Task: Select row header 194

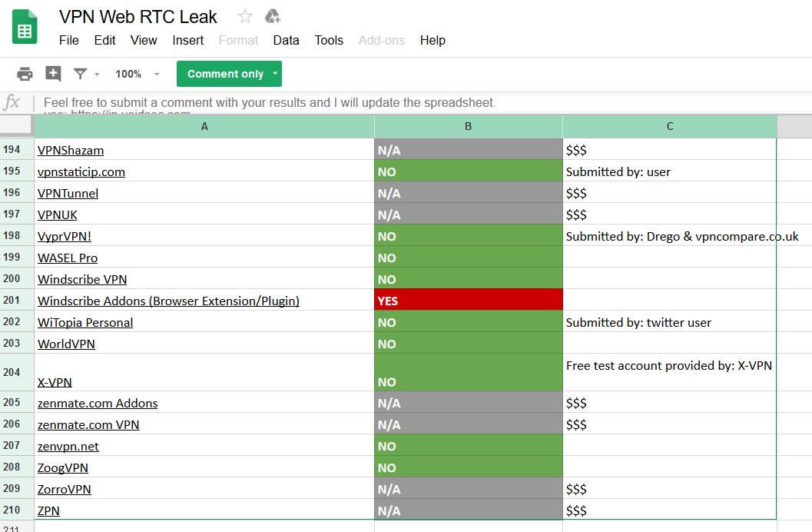Action: tap(17, 149)
